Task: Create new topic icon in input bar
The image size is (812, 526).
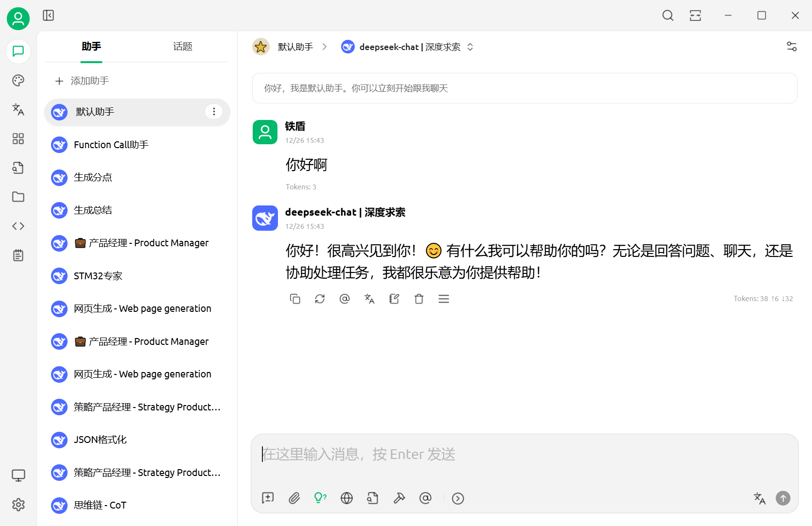Action: pos(268,498)
